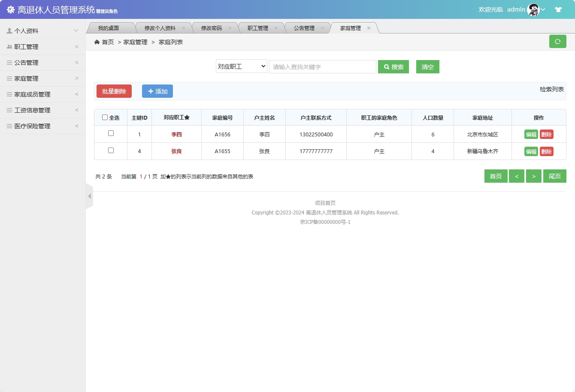Click the 批量删除 bulk delete button

pos(114,91)
